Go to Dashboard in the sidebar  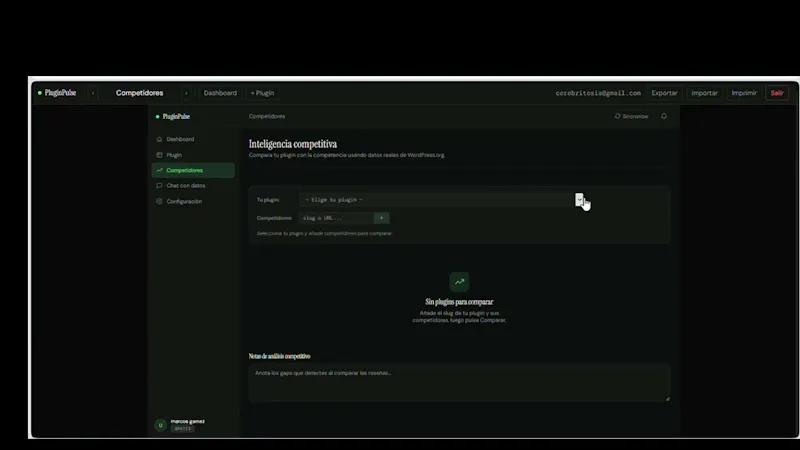tap(193, 139)
